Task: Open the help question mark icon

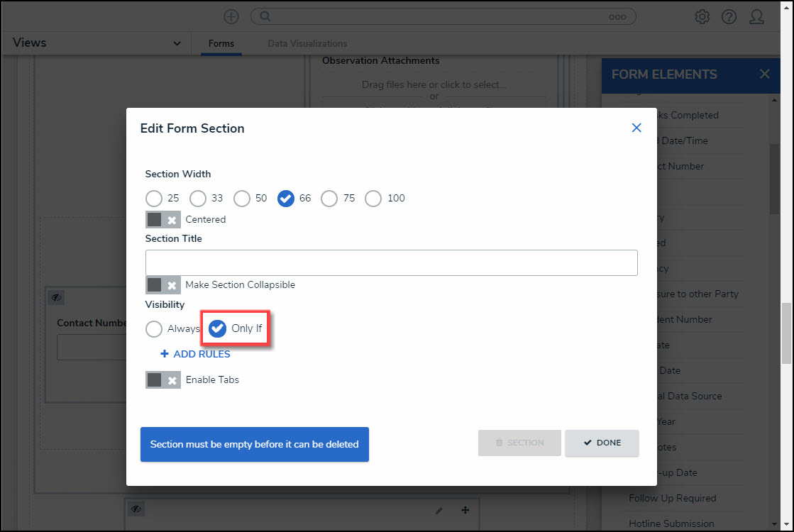Action: click(729, 16)
